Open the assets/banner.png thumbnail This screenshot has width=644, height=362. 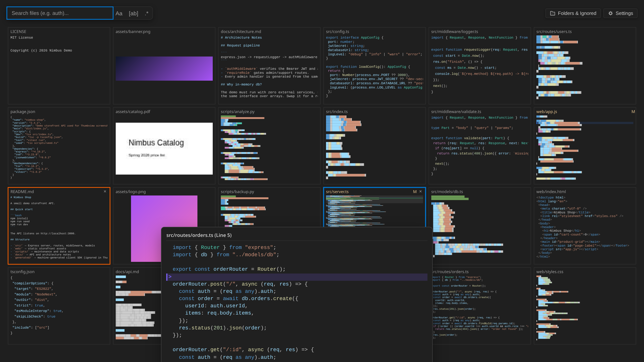(x=164, y=66)
